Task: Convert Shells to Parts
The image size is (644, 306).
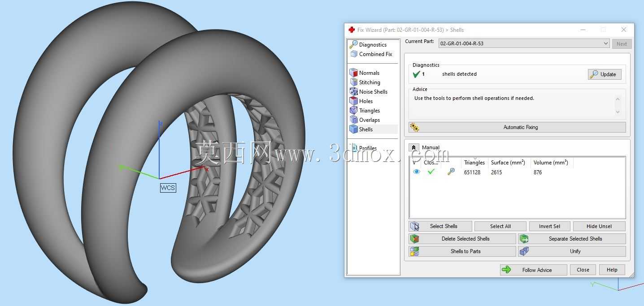Action: (462, 251)
